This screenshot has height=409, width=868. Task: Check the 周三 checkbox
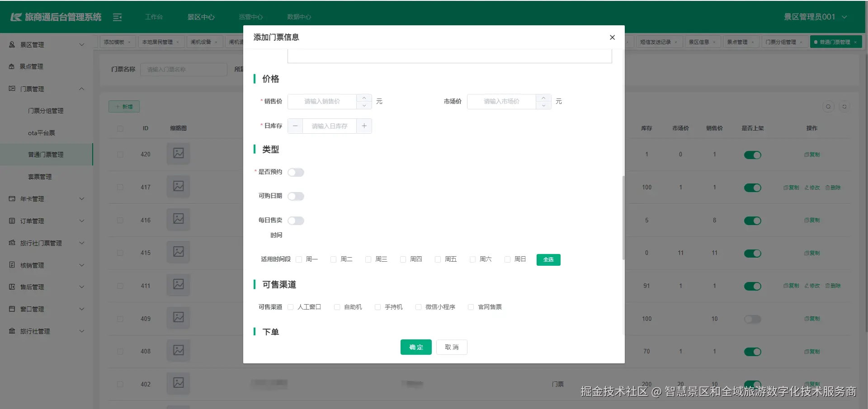pyautogui.click(x=368, y=259)
